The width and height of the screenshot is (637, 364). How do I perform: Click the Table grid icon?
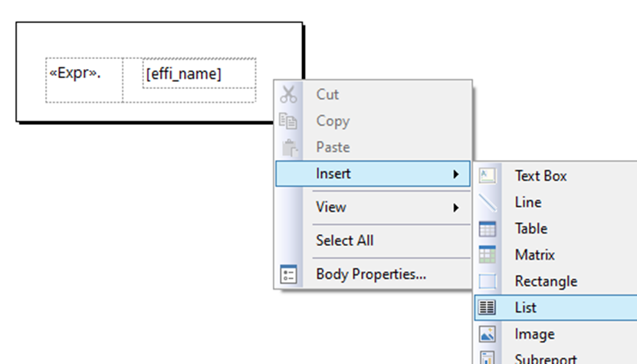pos(487,228)
